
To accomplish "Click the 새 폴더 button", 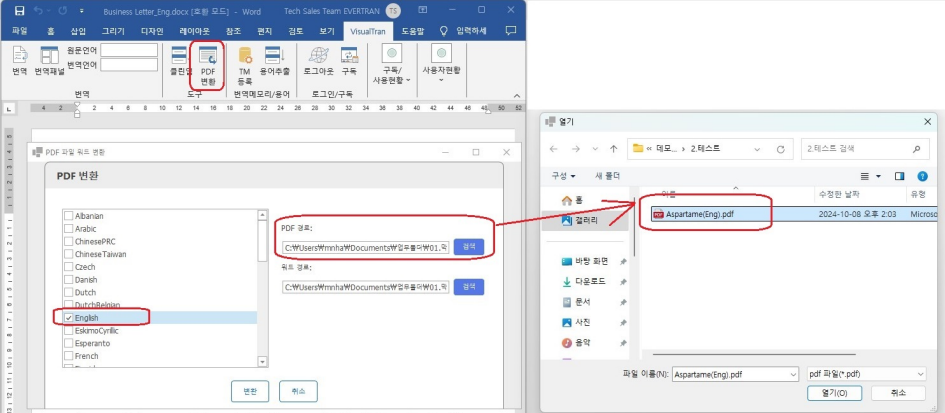I will [608, 176].
